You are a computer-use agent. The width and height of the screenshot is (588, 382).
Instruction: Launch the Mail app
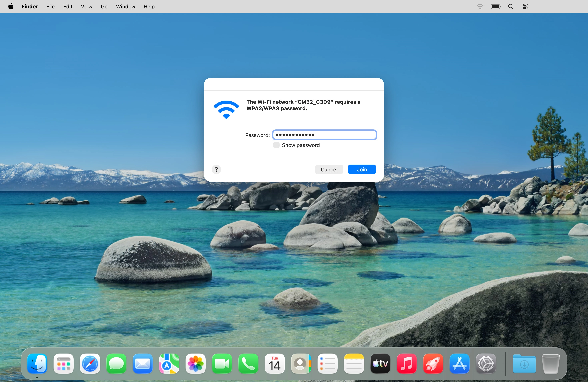143,364
